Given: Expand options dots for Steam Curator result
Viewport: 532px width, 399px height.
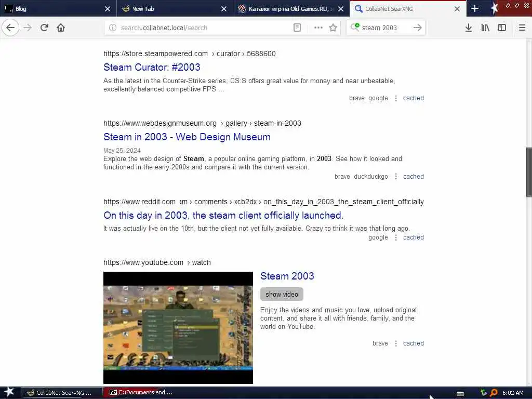Looking at the screenshot, I should [395, 98].
